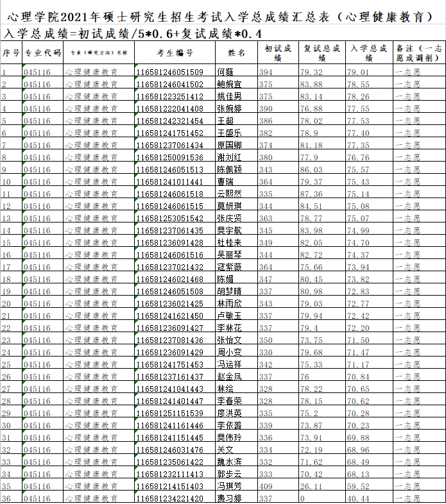Viewport: 446px width, 504px height.
Task: Select the 考生编号 header cell
Action: 175,53
